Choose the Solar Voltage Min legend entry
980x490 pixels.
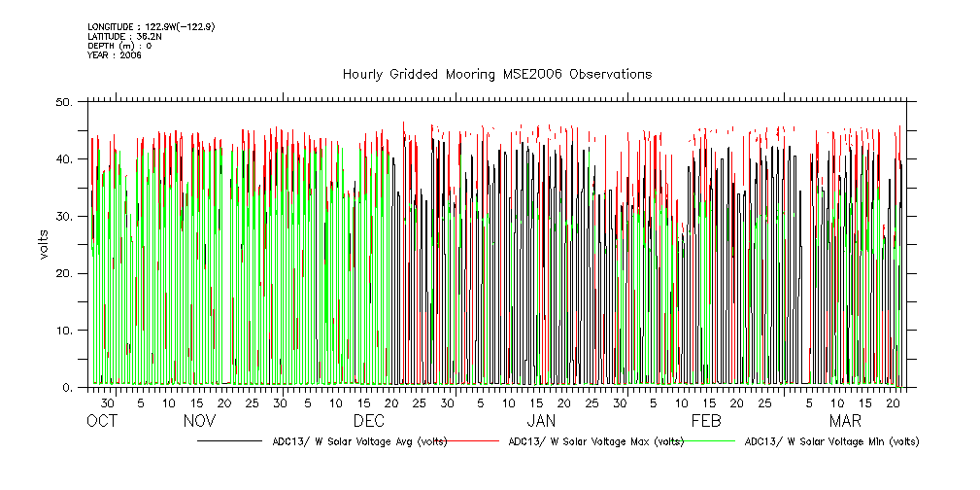pyautogui.click(x=831, y=441)
